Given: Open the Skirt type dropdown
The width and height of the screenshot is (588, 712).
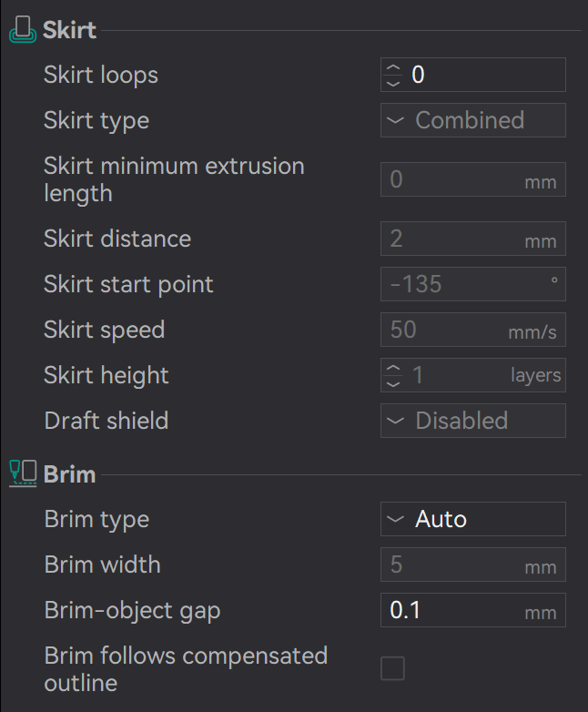Looking at the screenshot, I should (472, 120).
